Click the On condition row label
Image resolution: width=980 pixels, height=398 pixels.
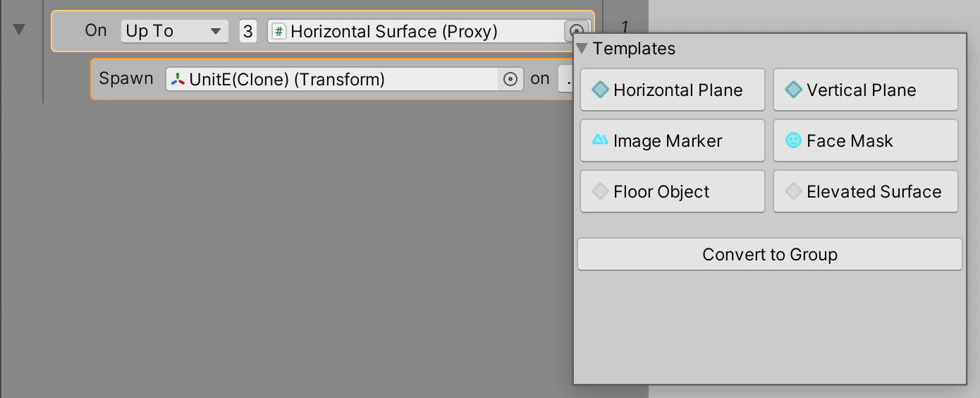[96, 30]
